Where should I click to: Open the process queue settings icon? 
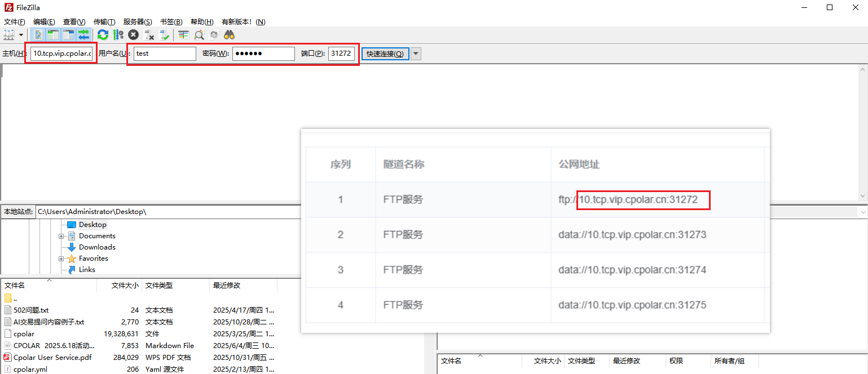(118, 35)
